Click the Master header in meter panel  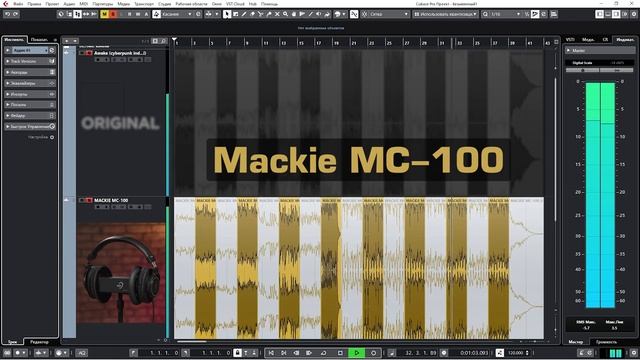(600, 51)
